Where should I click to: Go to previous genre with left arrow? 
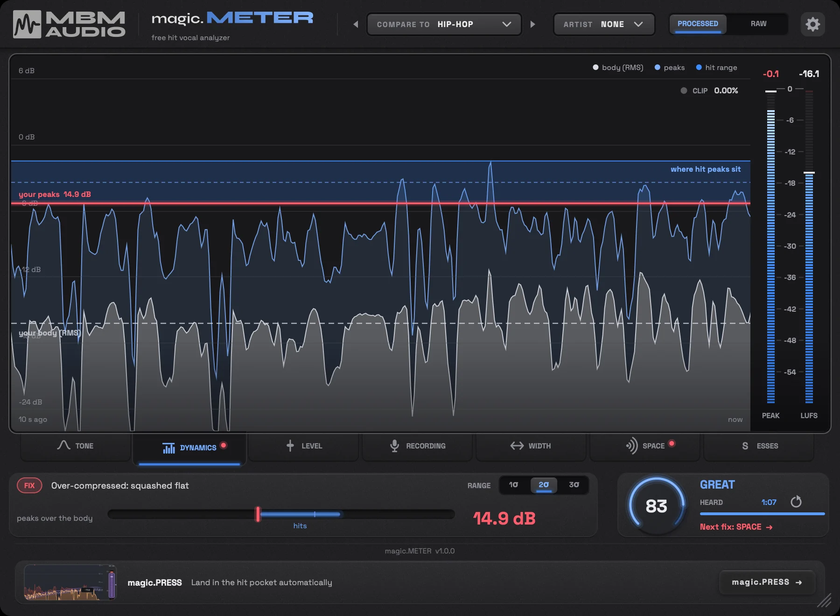(356, 24)
